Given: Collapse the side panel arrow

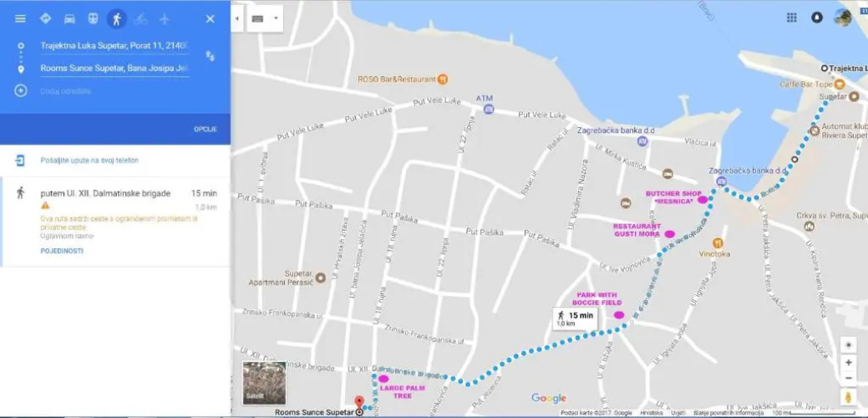Looking at the screenshot, I should point(237,19).
